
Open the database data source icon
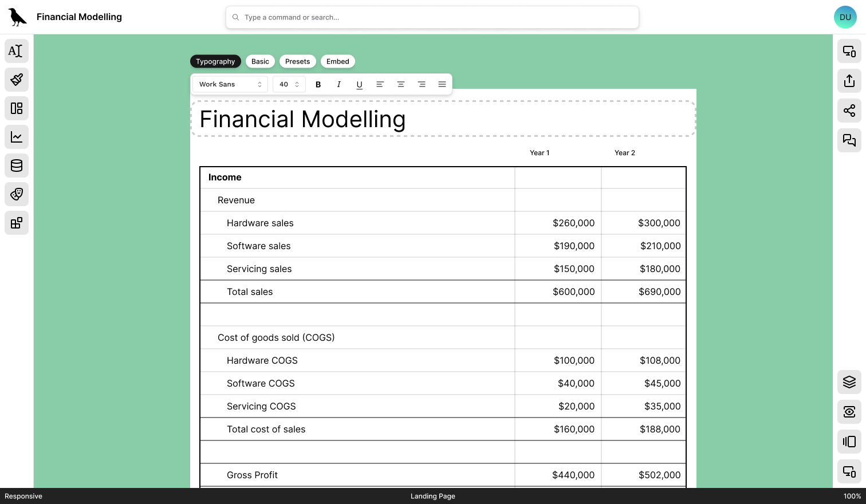pyautogui.click(x=17, y=166)
